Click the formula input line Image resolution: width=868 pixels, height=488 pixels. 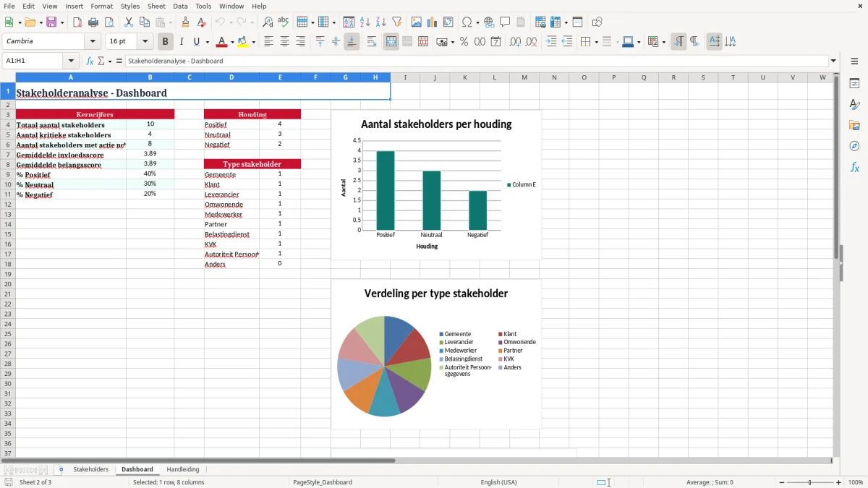476,61
